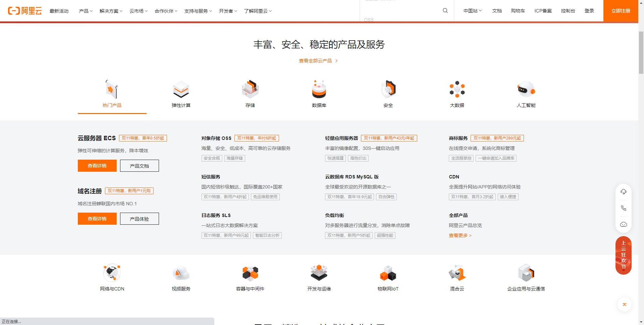Click the phone contact icon
This screenshot has height=325, width=644.
tap(624, 208)
